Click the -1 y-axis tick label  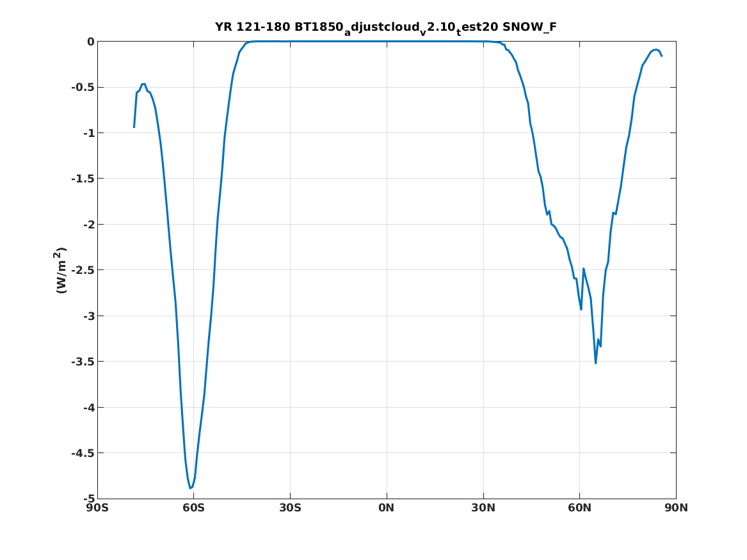coord(88,133)
